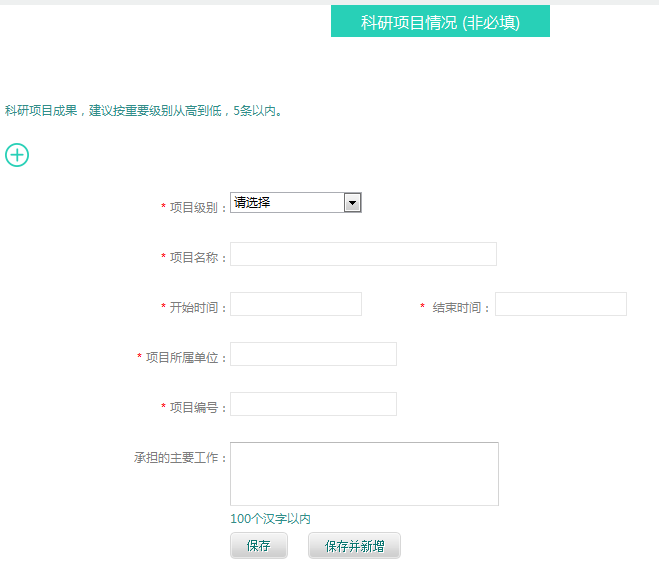659x572 pixels.
Task: Click the 项目名称 input field
Action: (363, 254)
